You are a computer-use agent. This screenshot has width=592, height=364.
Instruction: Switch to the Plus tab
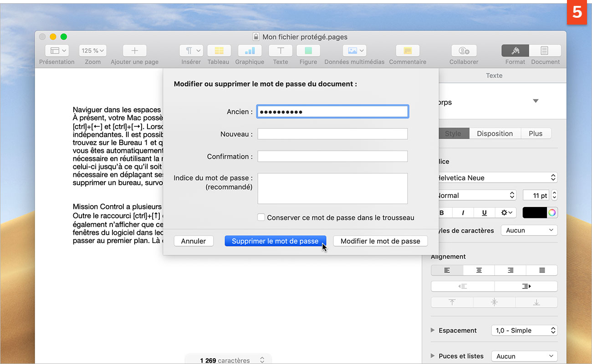pos(536,133)
